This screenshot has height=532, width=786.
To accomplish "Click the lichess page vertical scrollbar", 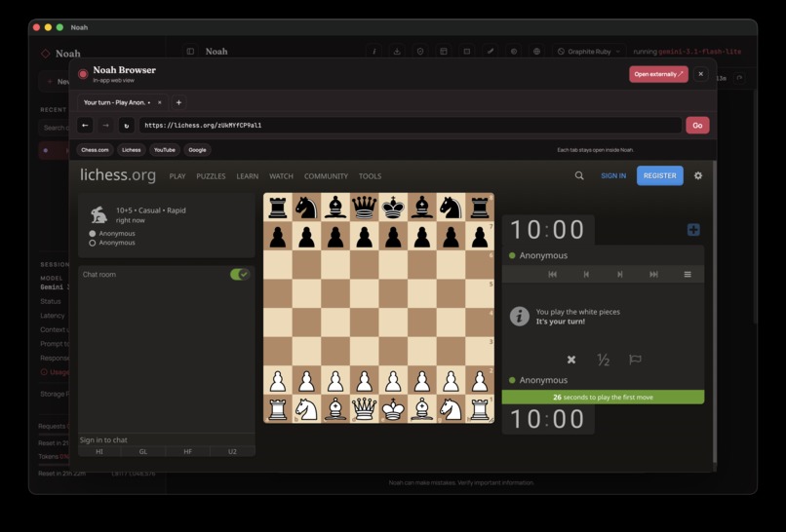I will pos(714,312).
